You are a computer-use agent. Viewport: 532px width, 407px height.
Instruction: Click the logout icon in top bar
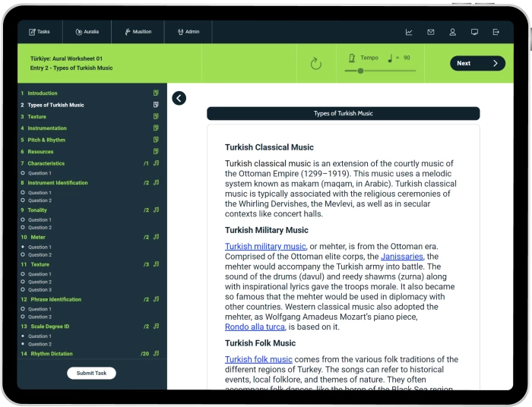click(x=496, y=32)
